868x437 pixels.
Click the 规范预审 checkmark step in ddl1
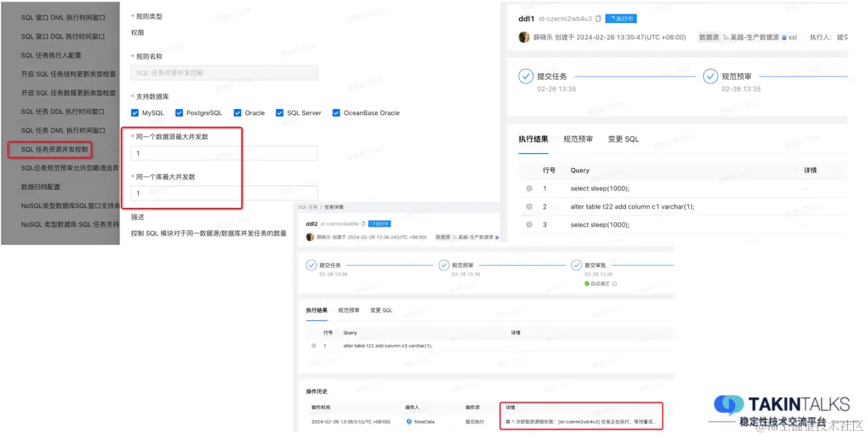(710, 77)
